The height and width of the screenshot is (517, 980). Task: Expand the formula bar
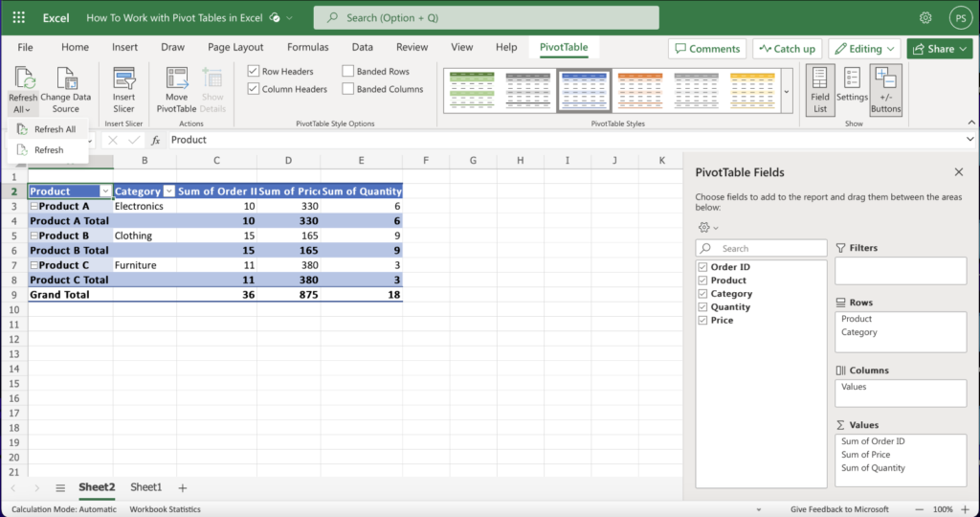[x=970, y=140]
